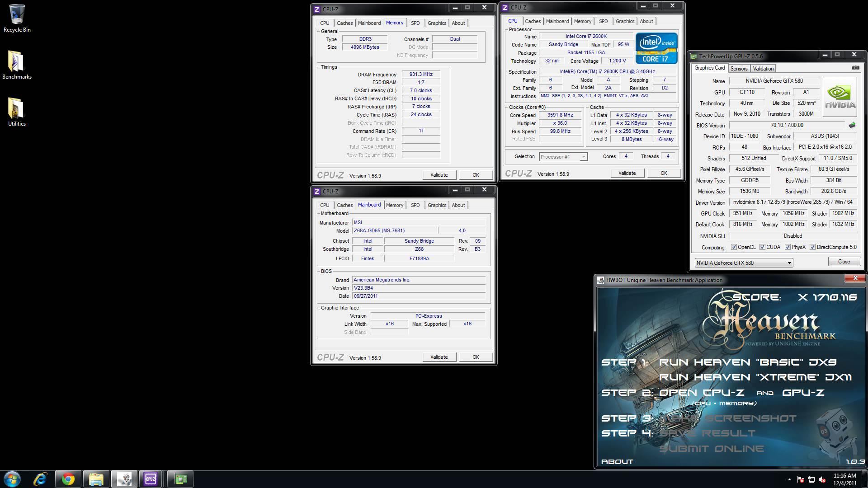Click the Intel Core i7 logo
Image resolution: width=868 pixels, height=488 pixels.
pos(656,48)
